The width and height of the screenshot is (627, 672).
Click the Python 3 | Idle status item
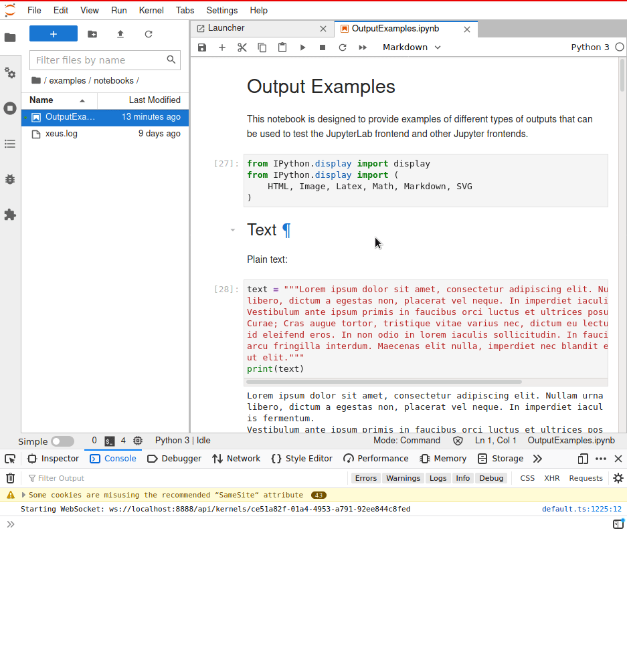(183, 441)
